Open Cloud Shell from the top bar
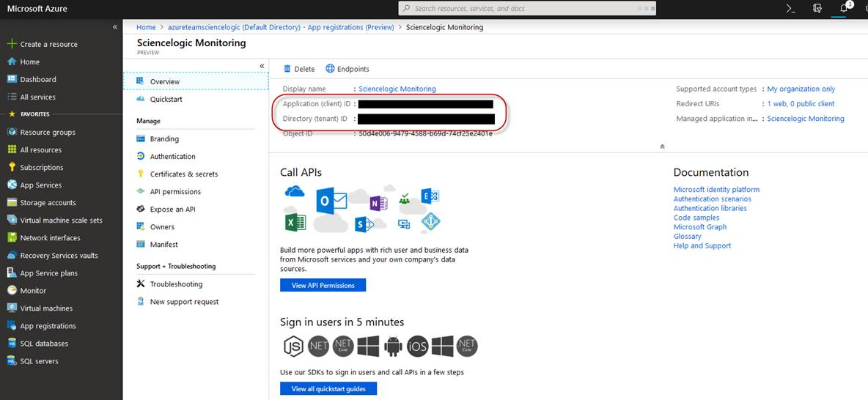 [x=790, y=8]
